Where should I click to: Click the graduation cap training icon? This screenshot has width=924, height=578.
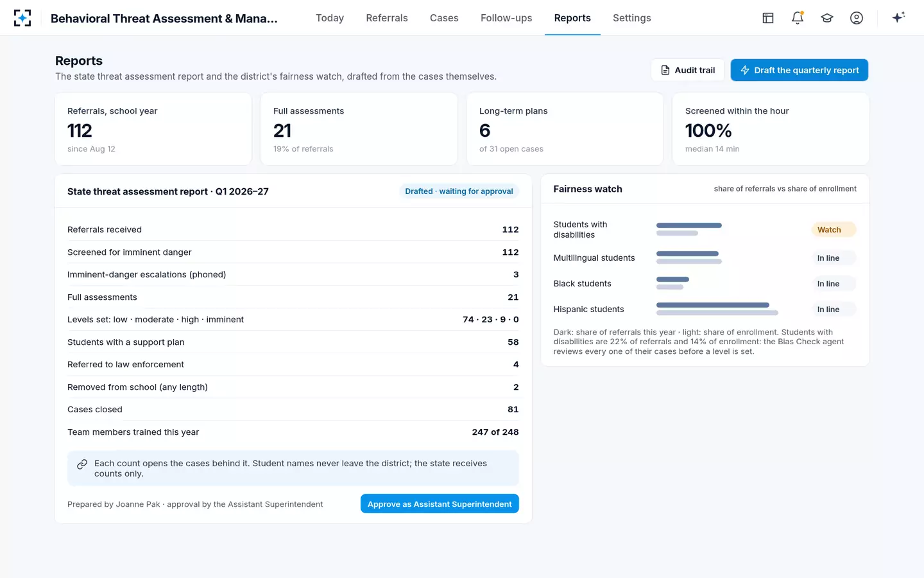[x=827, y=18]
